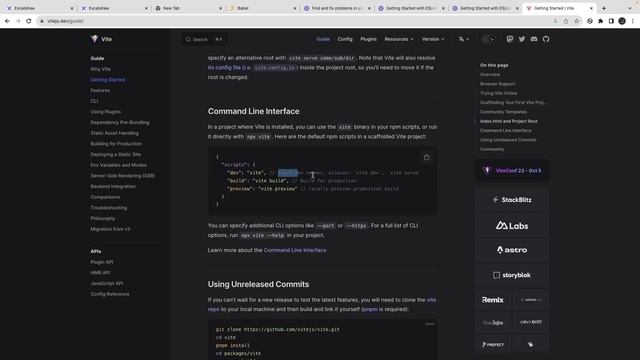640x360 pixels.
Task: Open the Mastodon icon in header
Action: pyautogui.click(x=510, y=39)
